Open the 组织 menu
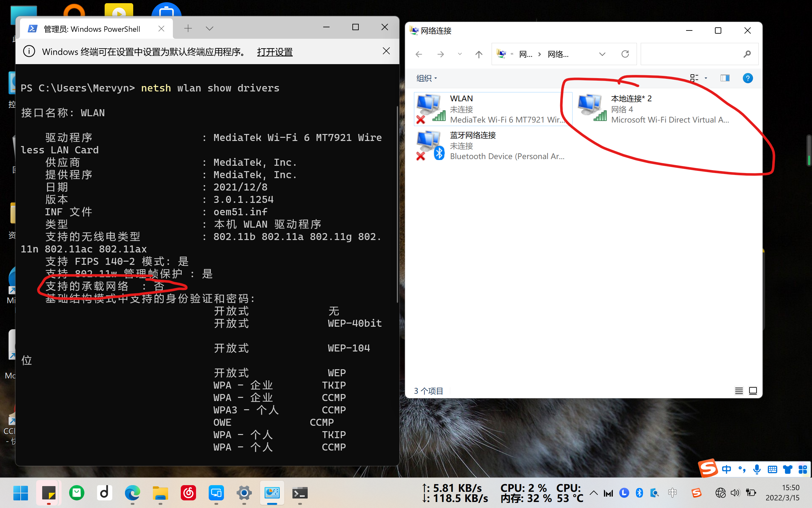812x508 pixels. tap(427, 78)
